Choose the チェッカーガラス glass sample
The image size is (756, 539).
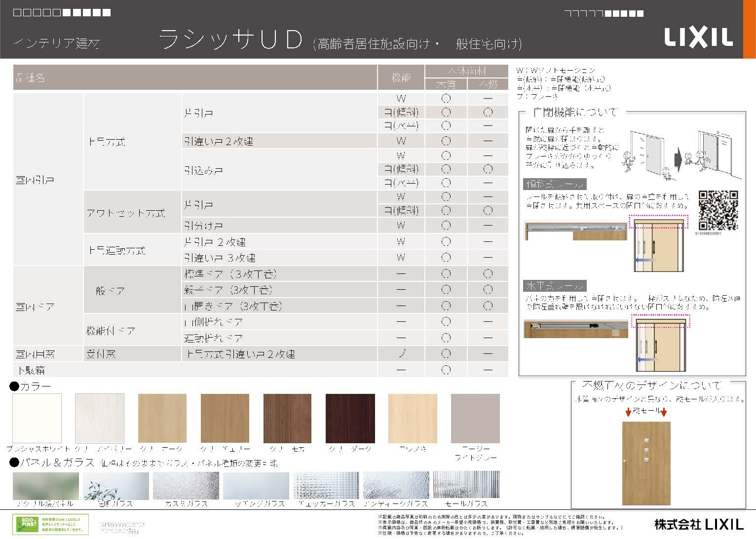point(326,485)
